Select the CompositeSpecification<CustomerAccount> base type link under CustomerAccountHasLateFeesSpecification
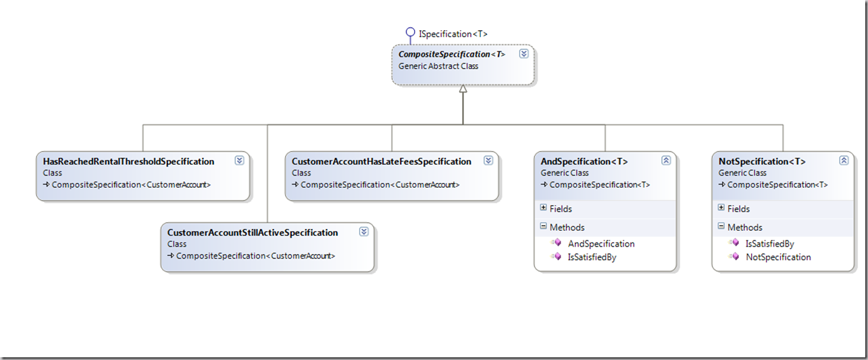Viewport: 868px width, 360px height. 380,184
